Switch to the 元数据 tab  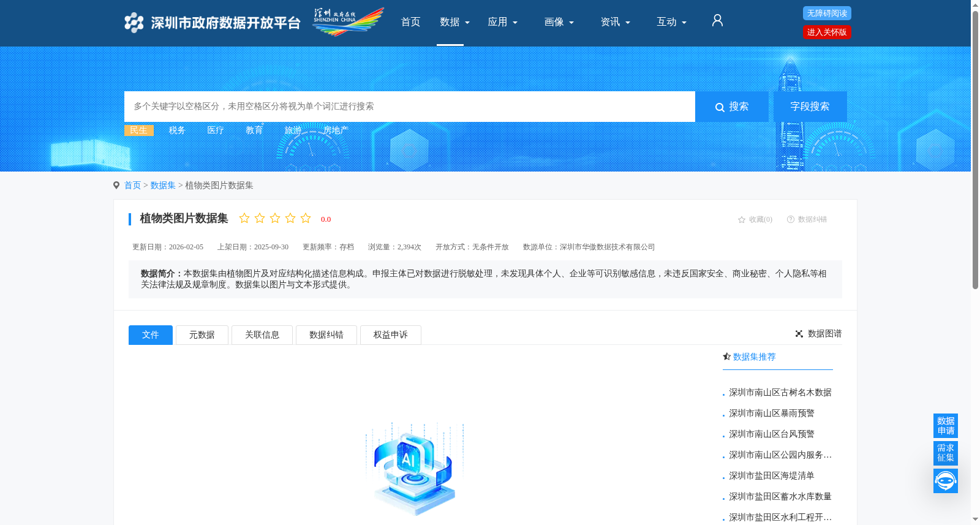[x=202, y=335]
